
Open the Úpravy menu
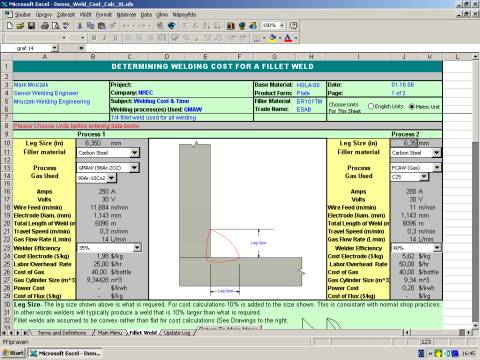pos(44,15)
